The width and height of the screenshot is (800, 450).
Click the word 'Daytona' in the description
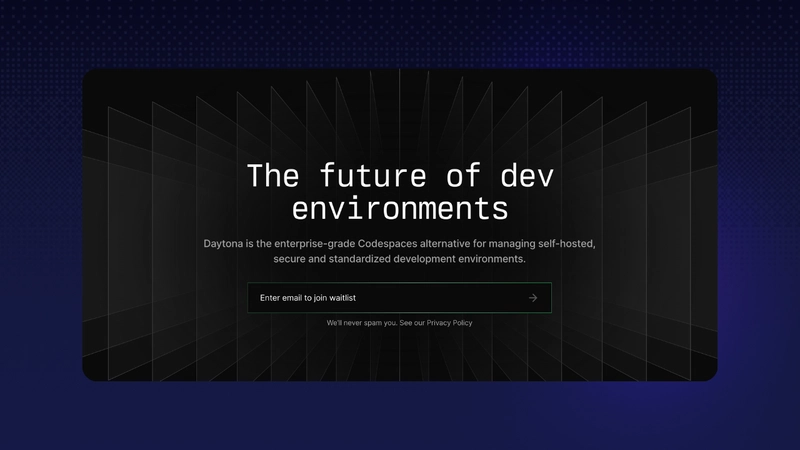coord(226,243)
